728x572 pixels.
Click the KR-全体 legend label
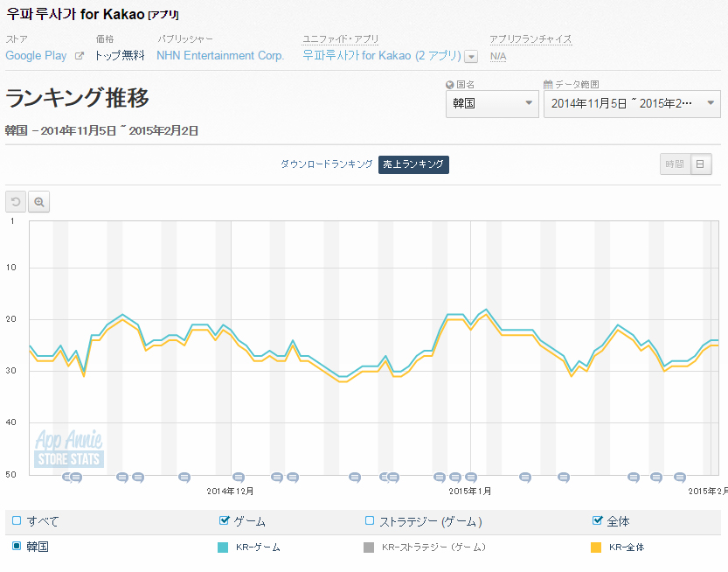click(x=627, y=548)
